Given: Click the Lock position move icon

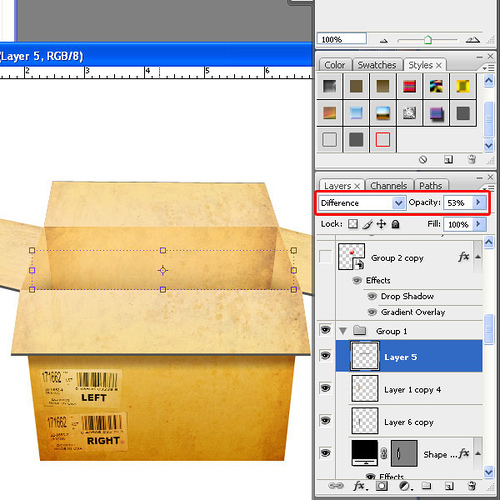Looking at the screenshot, I should click(x=381, y=224).
